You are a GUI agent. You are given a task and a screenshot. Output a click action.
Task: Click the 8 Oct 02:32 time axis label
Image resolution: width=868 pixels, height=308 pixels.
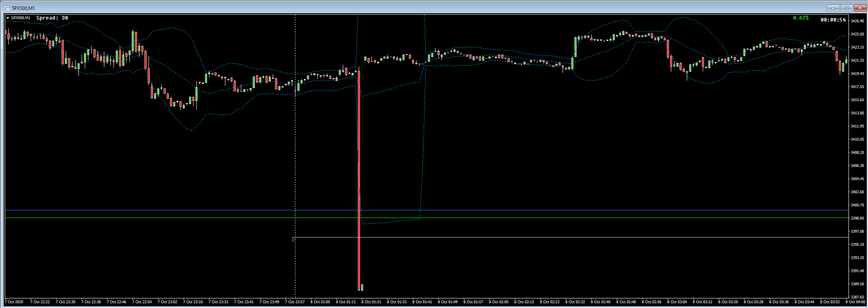coord(575,302)
